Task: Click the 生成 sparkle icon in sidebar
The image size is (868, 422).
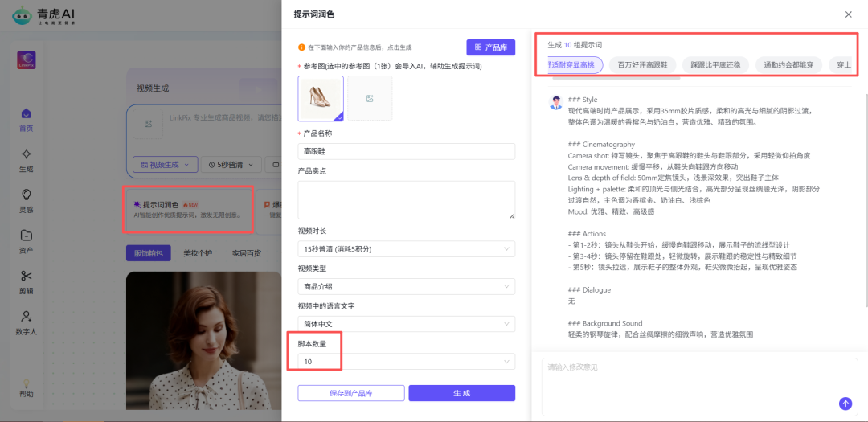Action: coord(27,154)
